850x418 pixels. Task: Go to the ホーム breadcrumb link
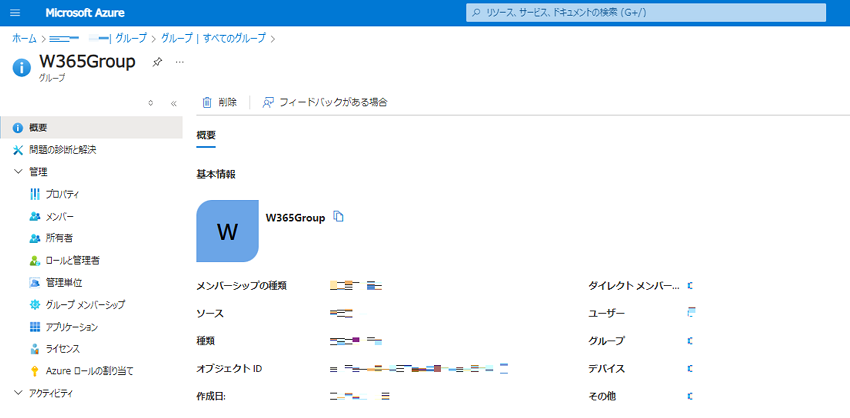tap(24, 38)
